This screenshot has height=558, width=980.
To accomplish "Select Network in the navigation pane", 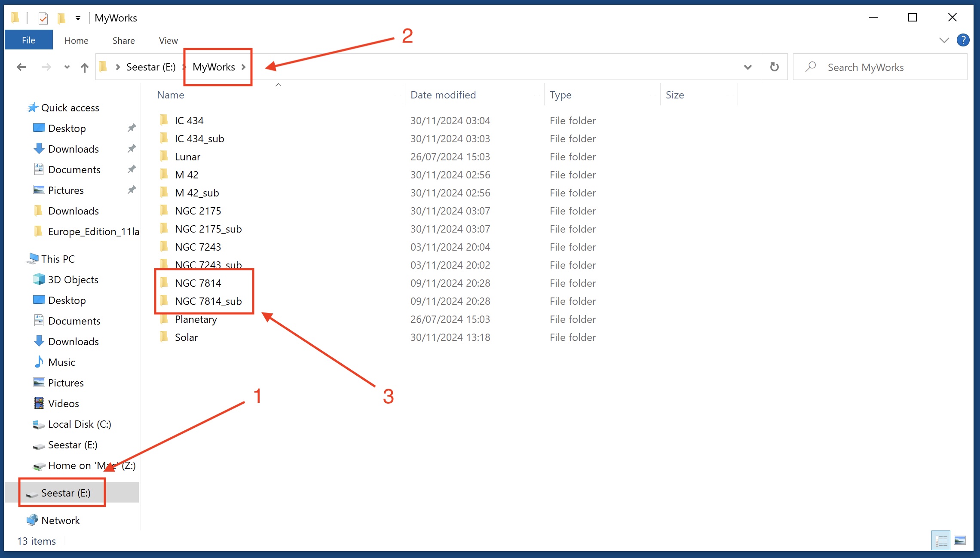I will click(x=60, y=521).
